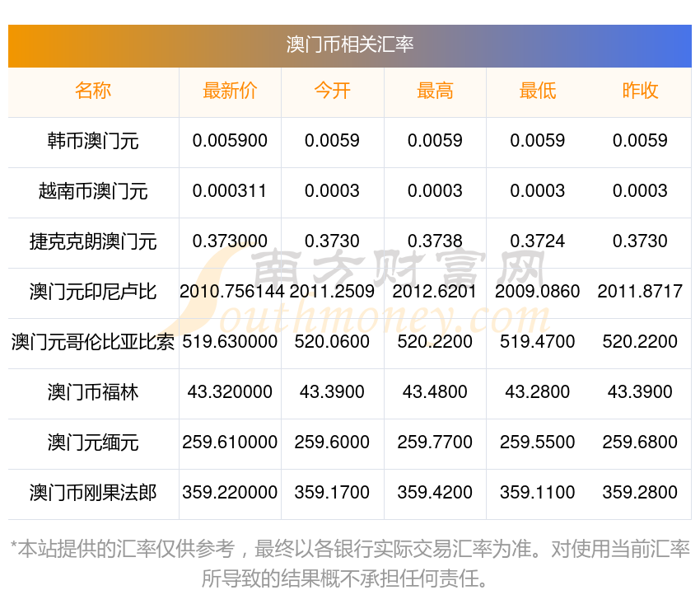Click previous close 2011.8717
The height and width of the screenshot is (604, 700).
[x=640, y=291]
